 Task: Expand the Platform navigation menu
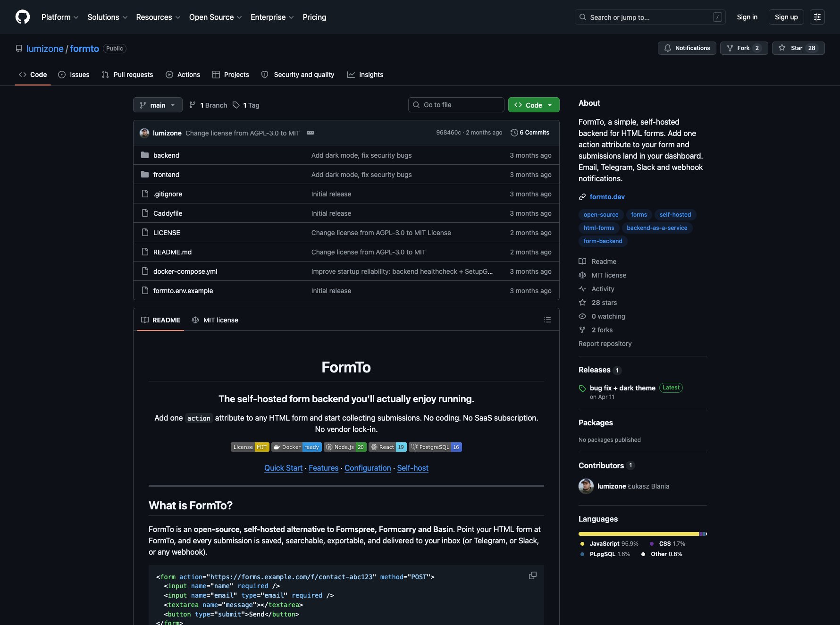tap(60, 17)
